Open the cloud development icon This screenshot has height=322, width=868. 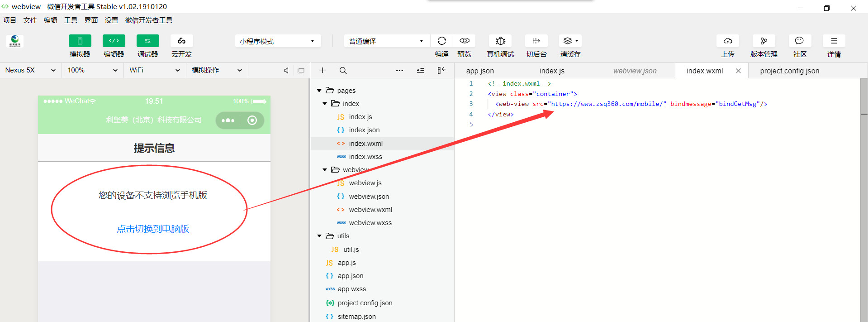(182, 41)
